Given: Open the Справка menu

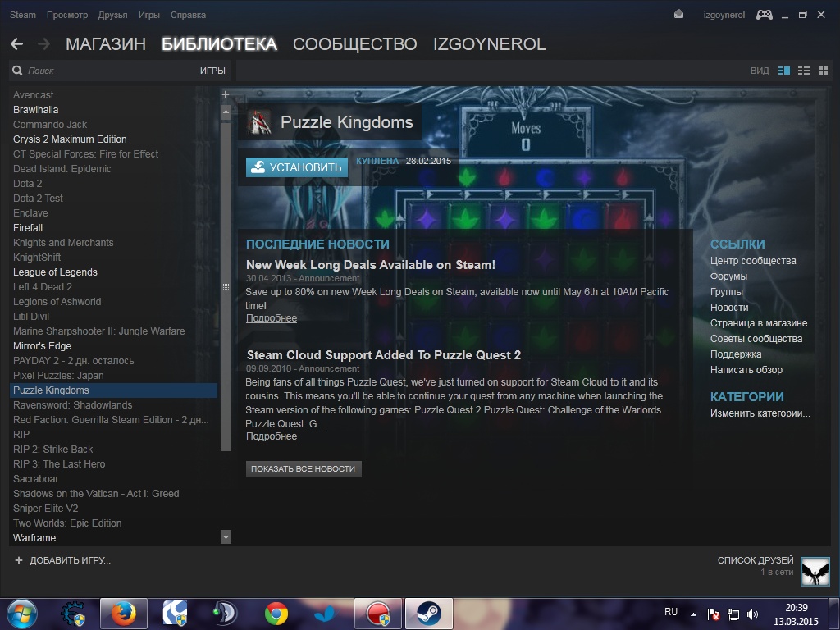Looking at the screenshot, I should (x=188, y=15).
